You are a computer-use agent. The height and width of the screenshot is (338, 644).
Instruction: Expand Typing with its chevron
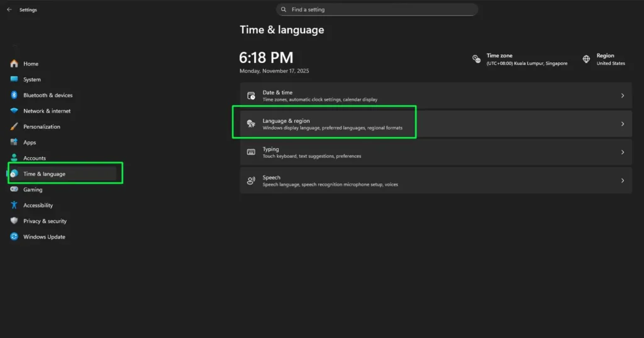pos(623,152)
